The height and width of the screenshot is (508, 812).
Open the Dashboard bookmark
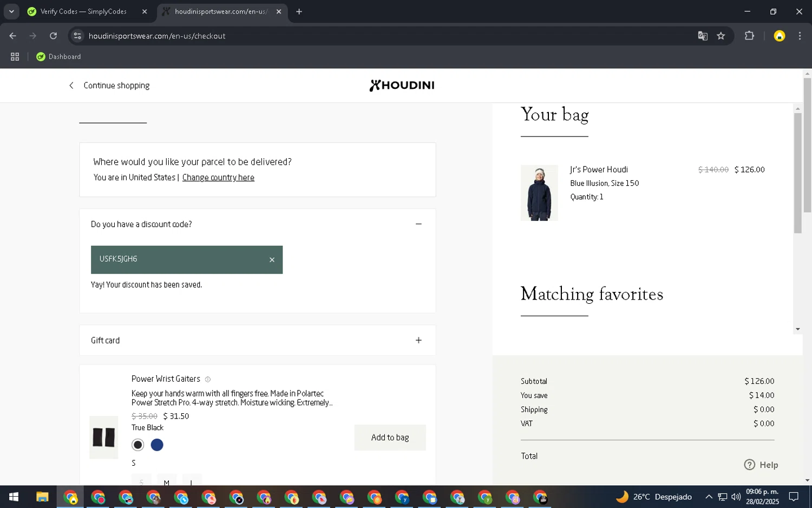tap(58, 56)
